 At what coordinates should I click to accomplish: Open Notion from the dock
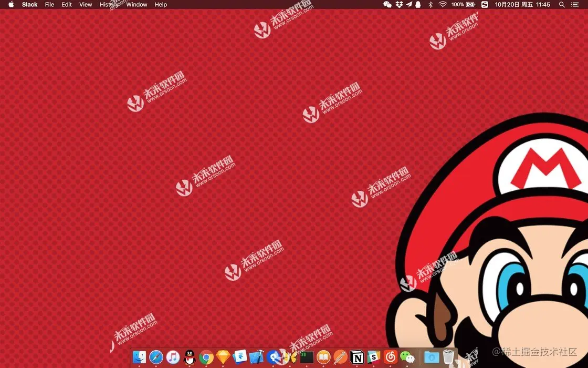(x=357, y=357)
